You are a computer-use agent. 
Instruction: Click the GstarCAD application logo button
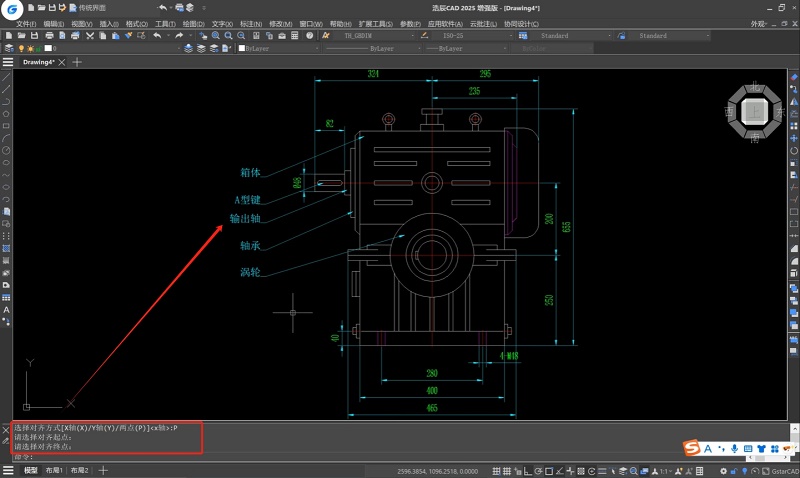click(x=11, y=9)
